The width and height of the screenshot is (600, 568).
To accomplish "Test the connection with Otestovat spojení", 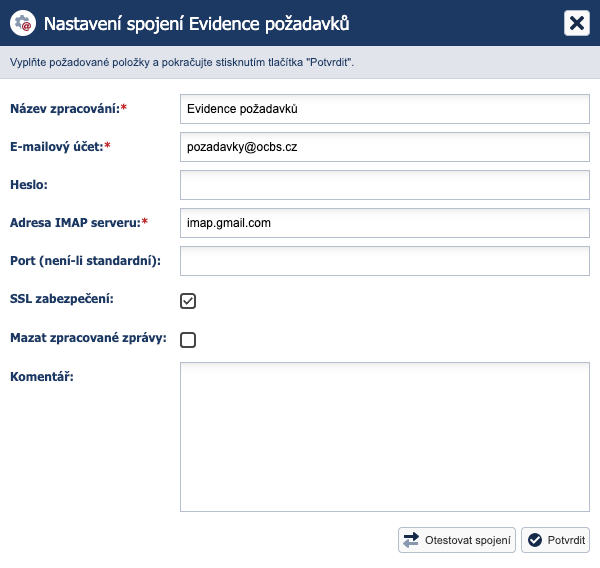I will (457, 540).
